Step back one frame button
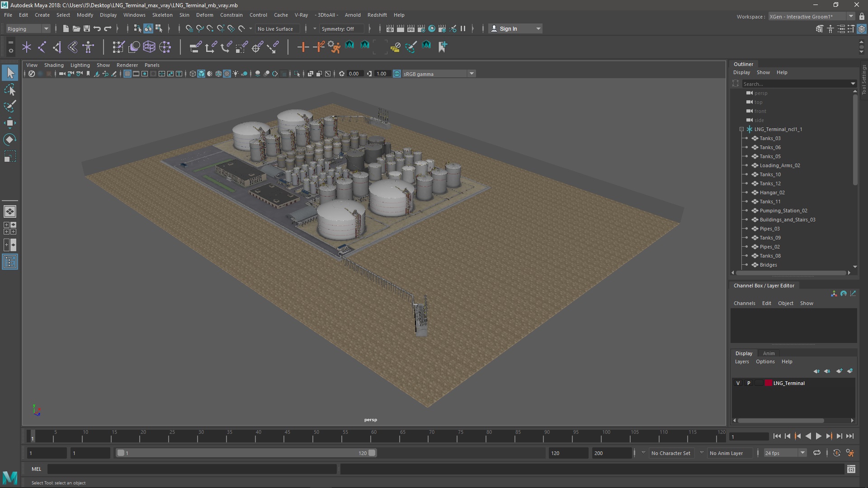This screenshot has height=488, width=868. [787, 436]
